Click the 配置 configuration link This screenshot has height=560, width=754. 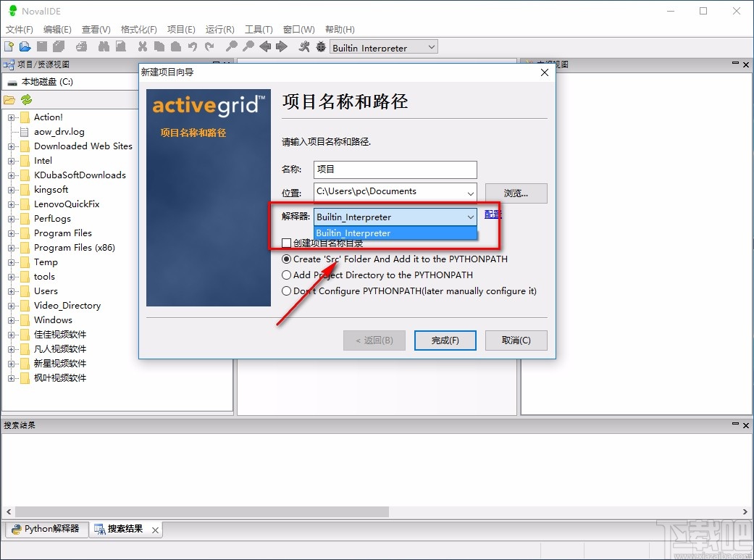coord(493,214)
